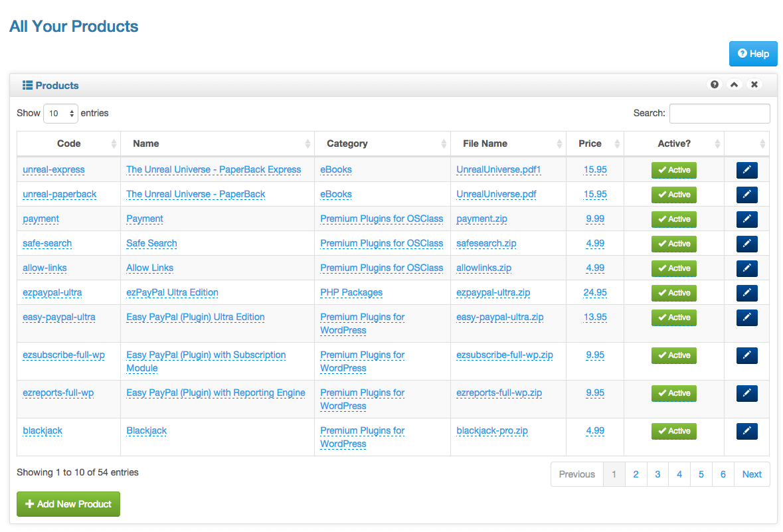
Task: Open the unreal-express code link
Action: 53,170
